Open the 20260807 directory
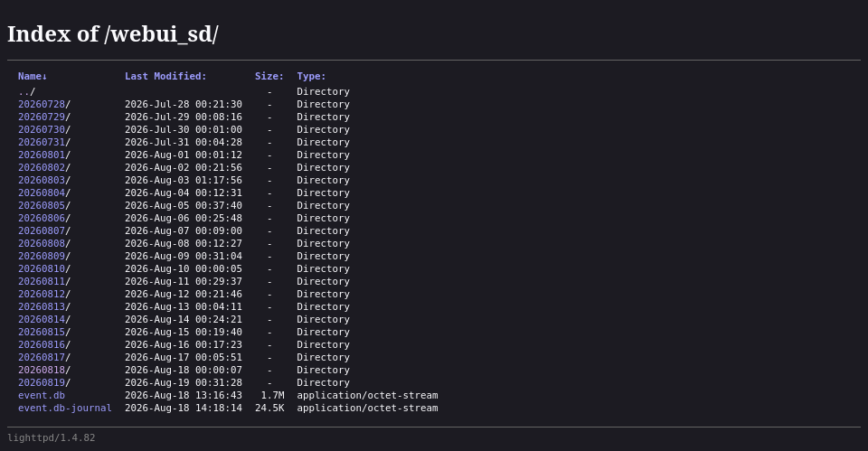This screenshot has width=868, height=451. tap(42, 230)
